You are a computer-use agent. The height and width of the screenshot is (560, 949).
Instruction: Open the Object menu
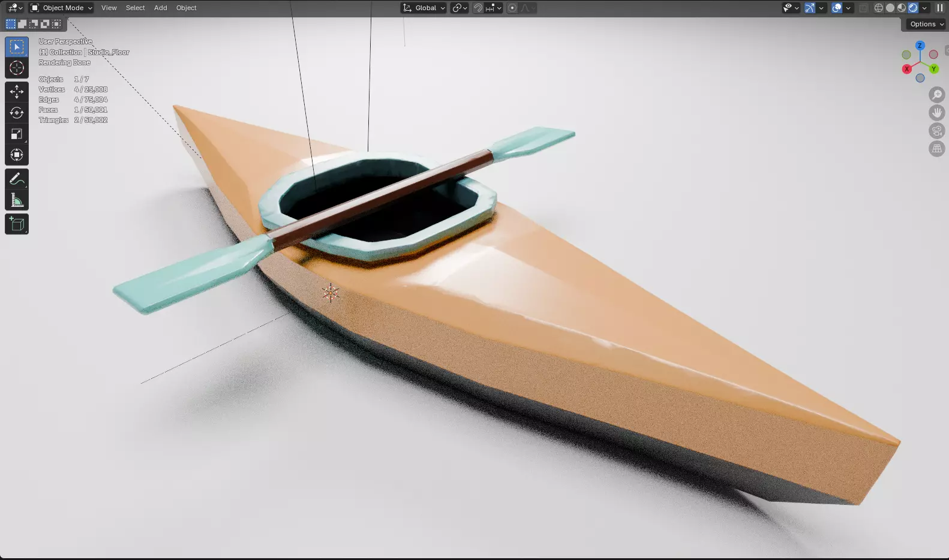(187, 8)
